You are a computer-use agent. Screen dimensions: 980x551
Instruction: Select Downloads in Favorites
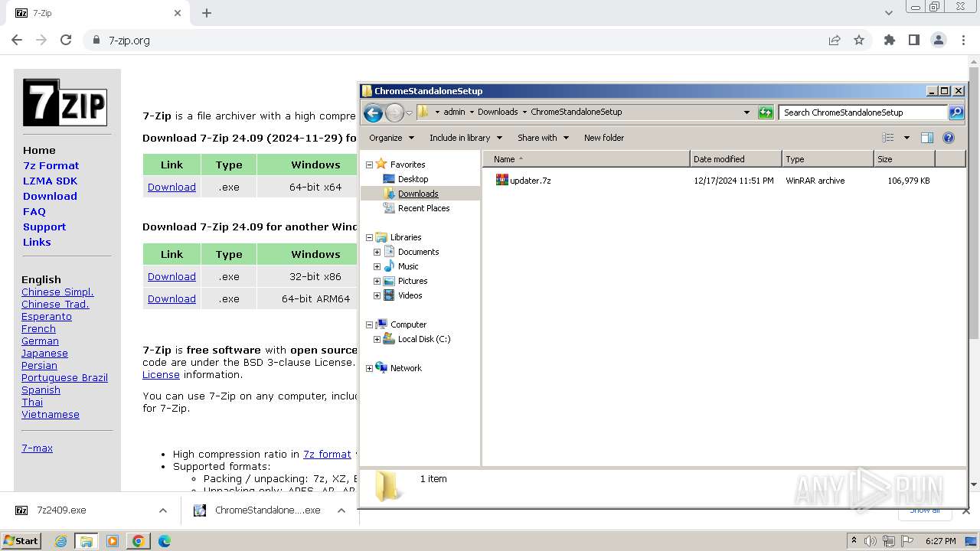418,194
